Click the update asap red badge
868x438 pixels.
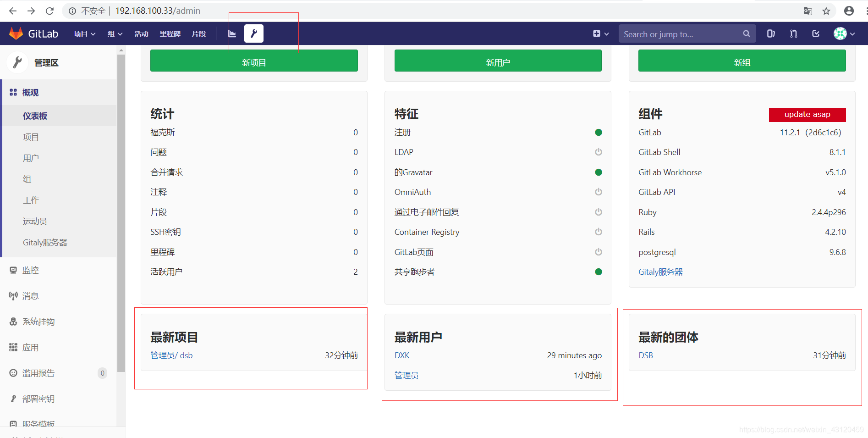[808, 115]
